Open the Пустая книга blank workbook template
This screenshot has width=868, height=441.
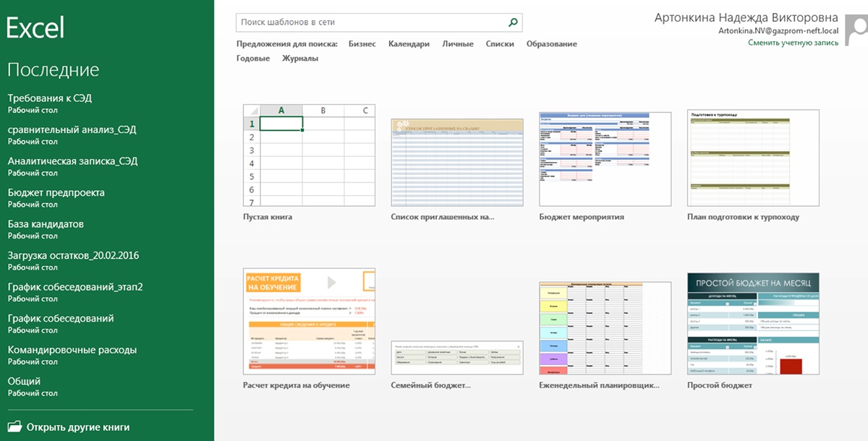[309, 155]
